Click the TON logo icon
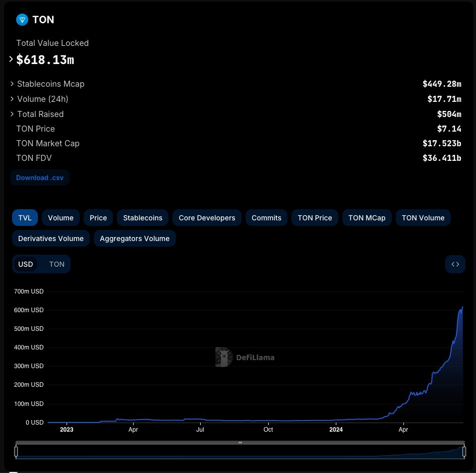This screenshot has height=473, width=476. [22, 20]
